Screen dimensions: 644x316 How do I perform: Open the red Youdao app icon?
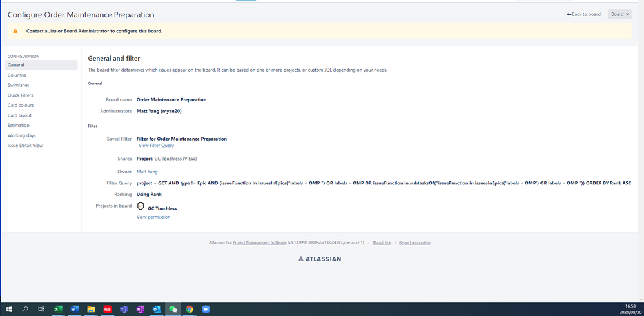[x=107, y=309]
